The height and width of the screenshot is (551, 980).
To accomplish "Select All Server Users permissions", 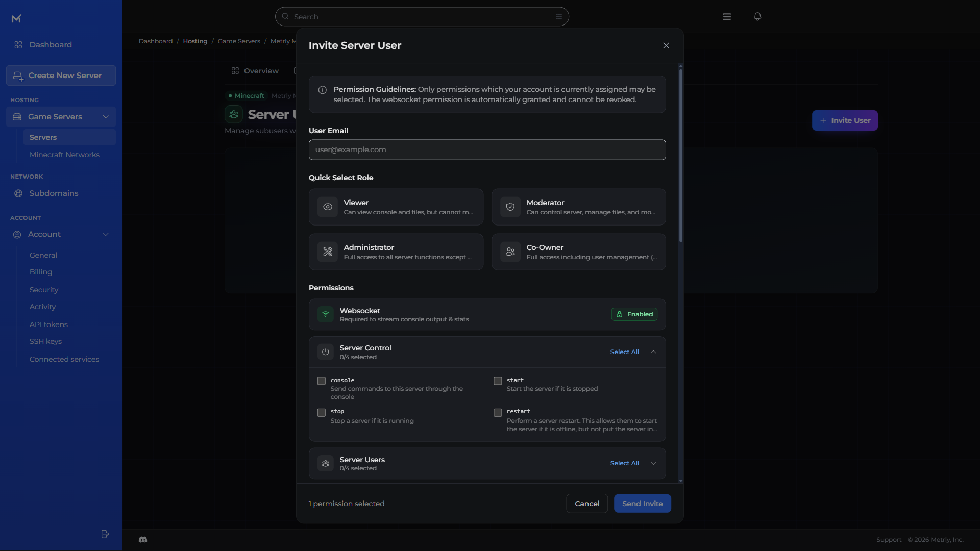I will (624, 463).
